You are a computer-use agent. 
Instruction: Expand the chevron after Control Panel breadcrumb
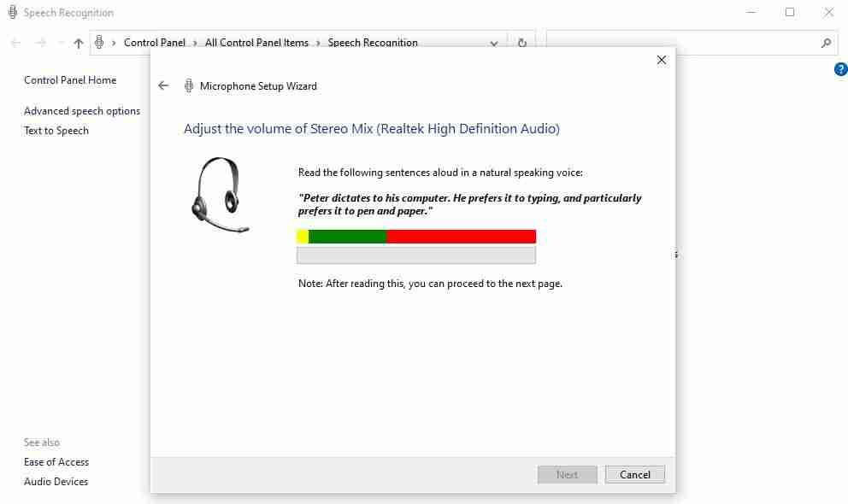point(194,42)
